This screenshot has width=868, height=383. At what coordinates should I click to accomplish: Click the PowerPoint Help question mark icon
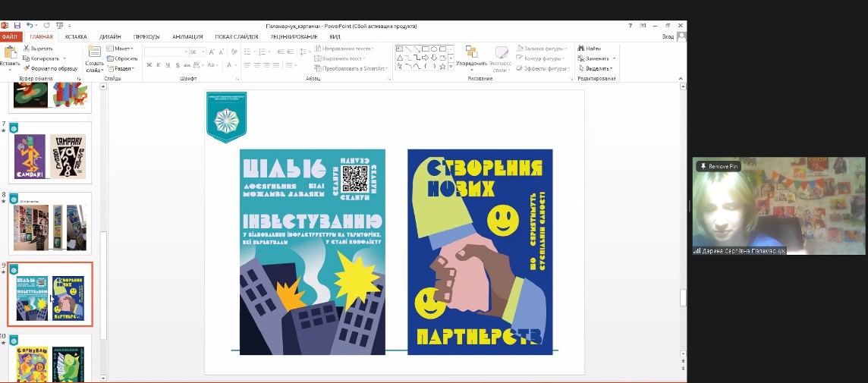click(x=631, y=25)
